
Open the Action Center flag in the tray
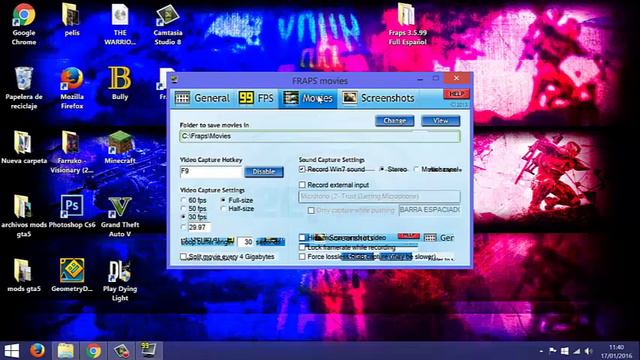point(553,351)
